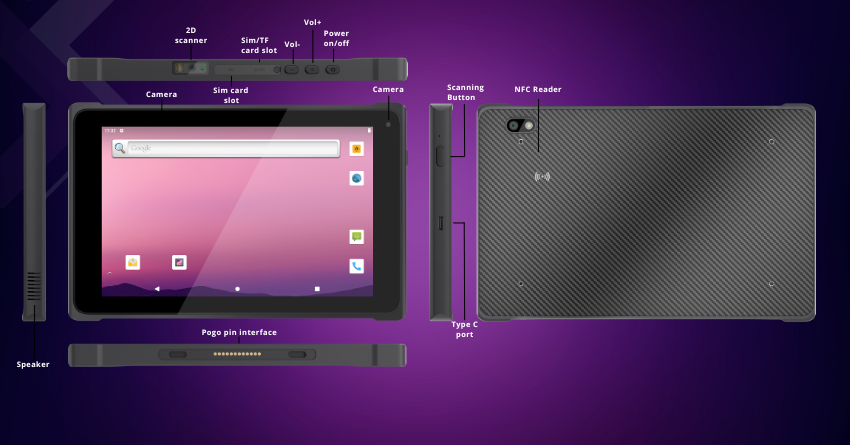
Task: Click inside the Google search text field
Action: 230,148
